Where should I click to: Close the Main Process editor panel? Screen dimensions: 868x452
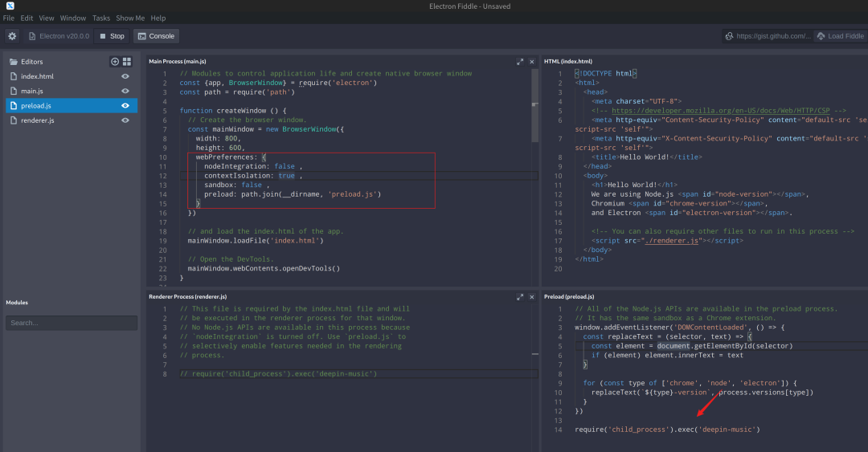532,61
